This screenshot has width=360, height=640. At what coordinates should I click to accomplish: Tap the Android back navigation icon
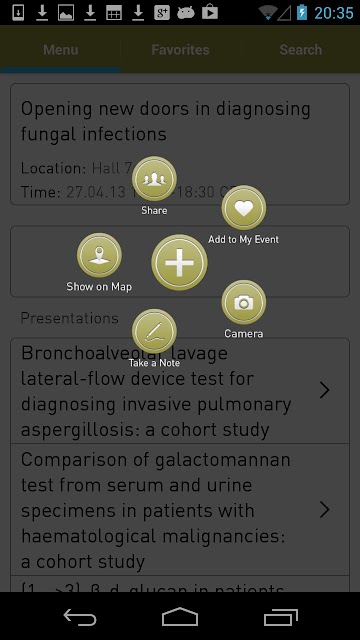coord(80,617)
